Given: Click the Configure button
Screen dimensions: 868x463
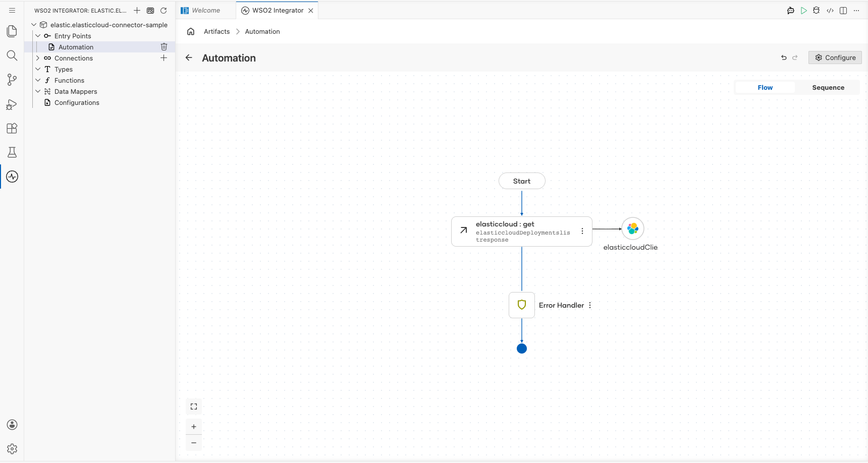Looking at the screenshot, I should point(835,57).
